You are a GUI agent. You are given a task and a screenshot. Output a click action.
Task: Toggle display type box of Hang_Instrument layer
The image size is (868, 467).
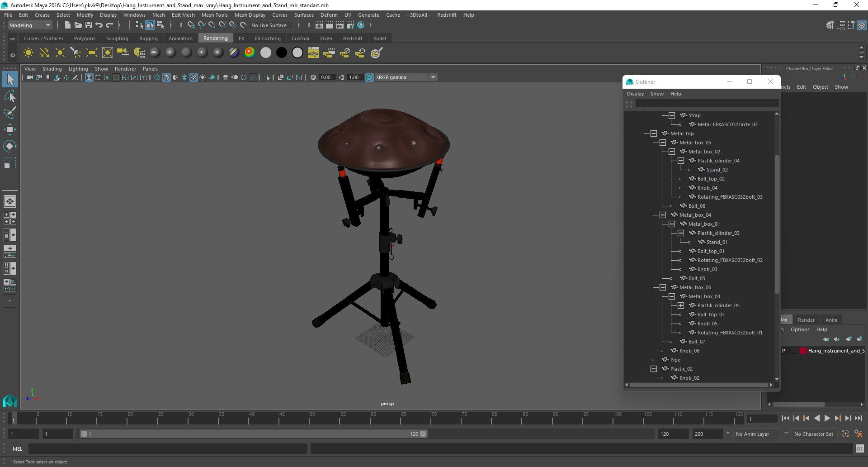793,351
